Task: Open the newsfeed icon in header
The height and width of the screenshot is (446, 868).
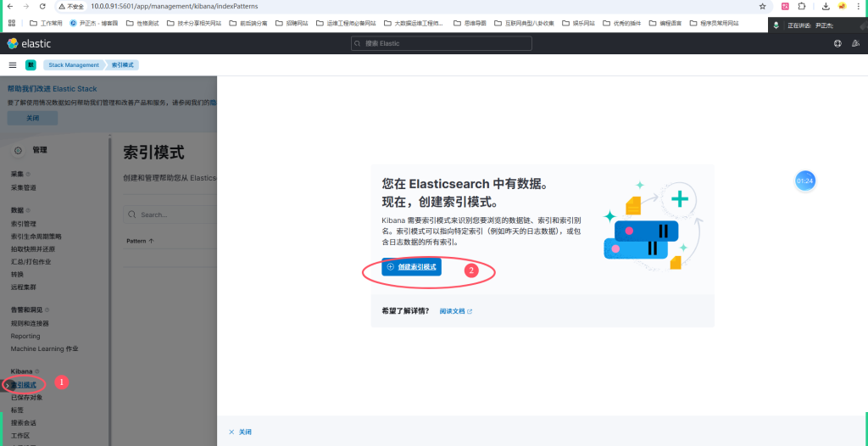Action: (x=854, y=43)
